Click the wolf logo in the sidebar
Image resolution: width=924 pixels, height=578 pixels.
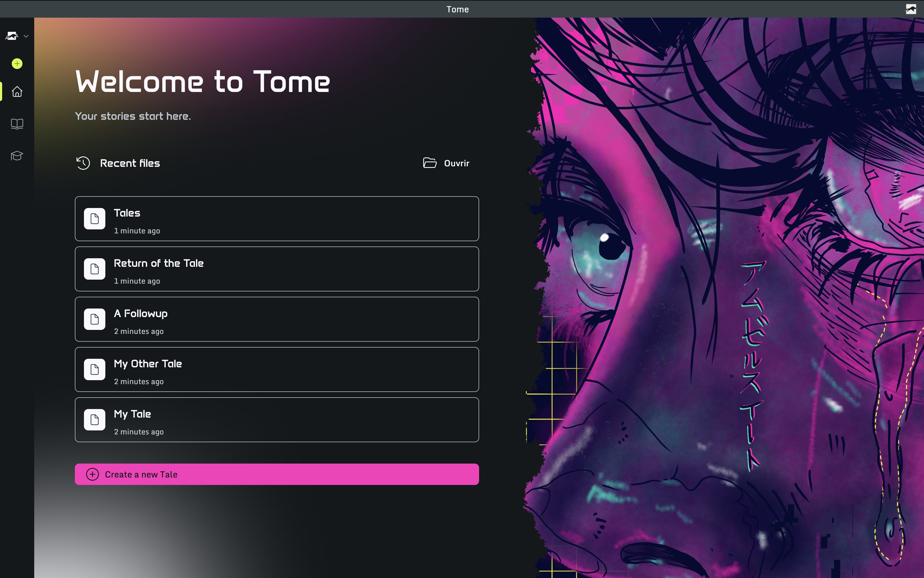[x=11, y=36]
